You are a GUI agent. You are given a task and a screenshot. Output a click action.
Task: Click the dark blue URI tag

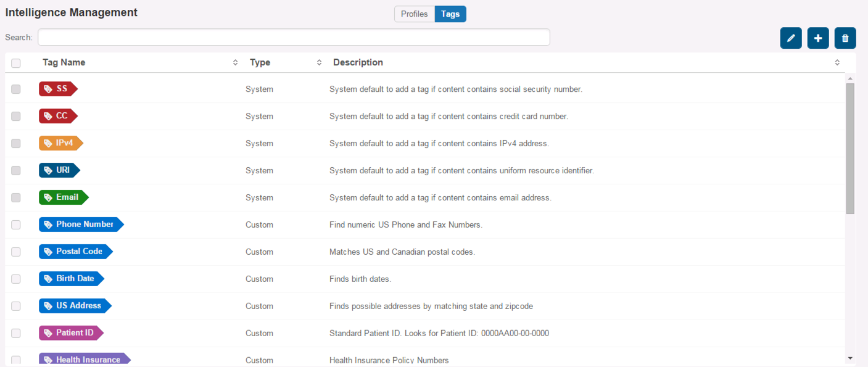click(59, 170)
